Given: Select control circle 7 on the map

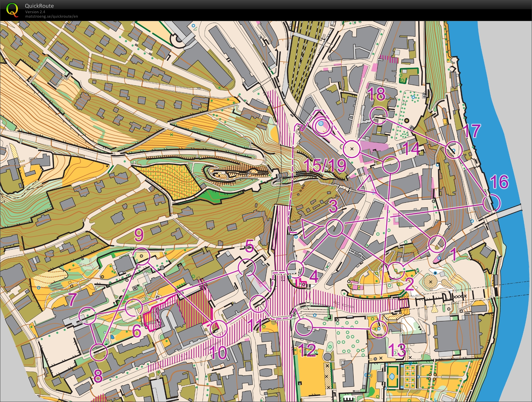Looking at the screenshot, I should (x=87, y=315).
